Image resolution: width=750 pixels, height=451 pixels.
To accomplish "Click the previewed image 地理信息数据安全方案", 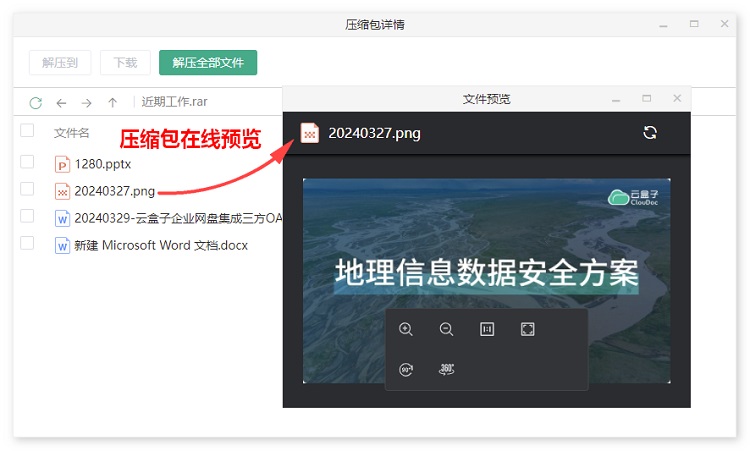I will (x=486, y=281).
